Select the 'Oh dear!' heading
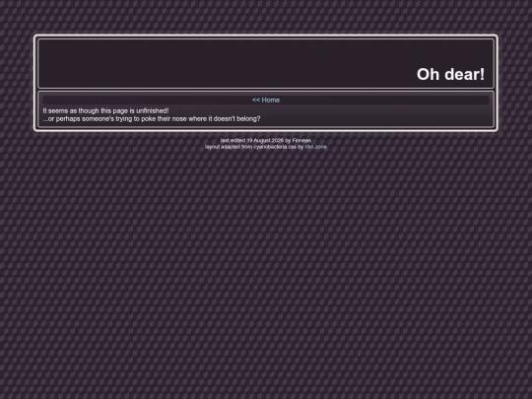Viewport: 532px width, 399px height. pyautogui.click(x=450, y=74)
